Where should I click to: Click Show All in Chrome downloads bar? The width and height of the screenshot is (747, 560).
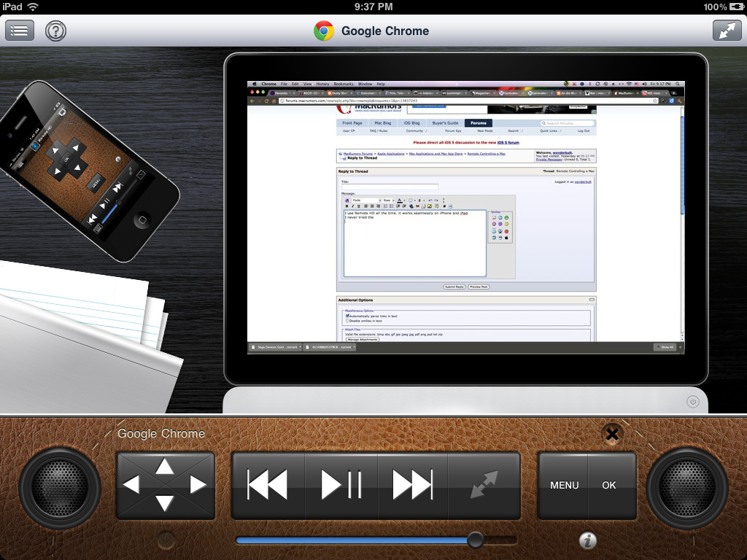[667, 347]
